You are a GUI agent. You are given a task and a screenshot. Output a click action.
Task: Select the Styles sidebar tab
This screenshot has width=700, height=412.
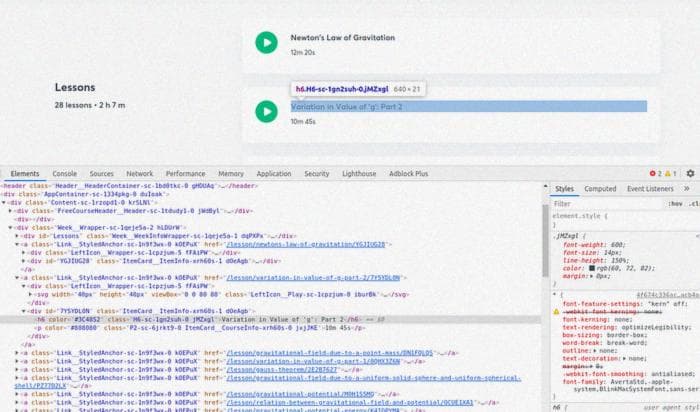(564, 189)
